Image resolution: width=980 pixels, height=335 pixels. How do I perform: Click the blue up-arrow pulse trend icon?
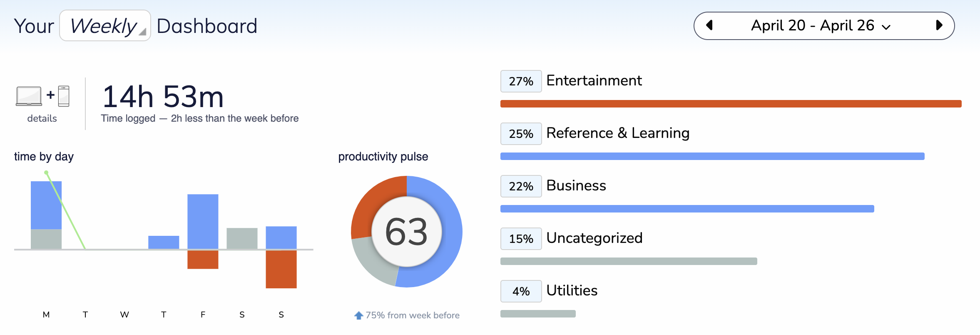point(358,315)
